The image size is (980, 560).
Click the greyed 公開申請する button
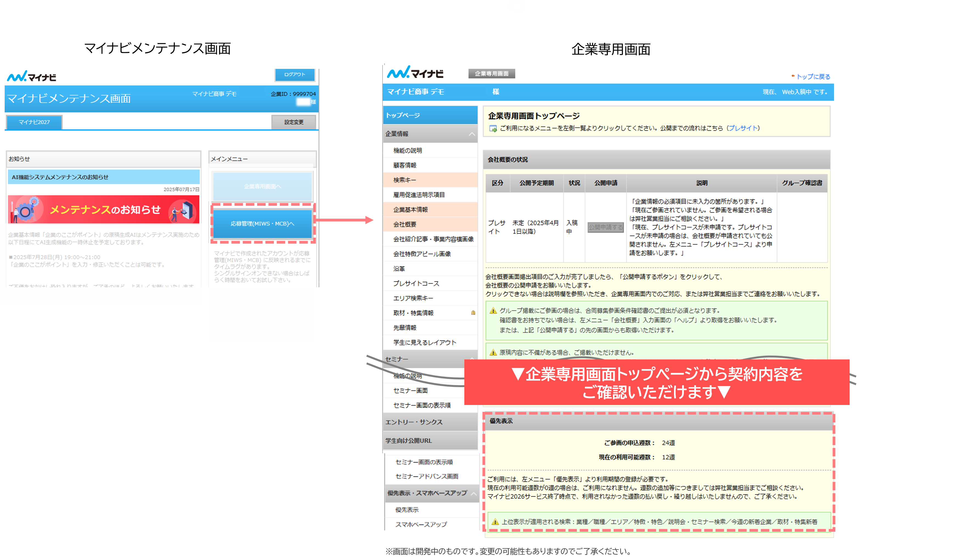click(605, 227)
